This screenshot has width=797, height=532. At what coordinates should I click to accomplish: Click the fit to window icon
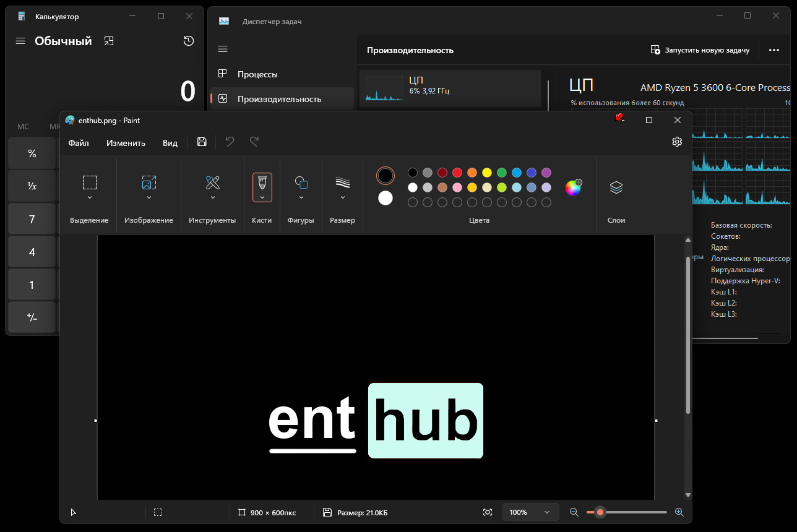[x=488, y=512]
